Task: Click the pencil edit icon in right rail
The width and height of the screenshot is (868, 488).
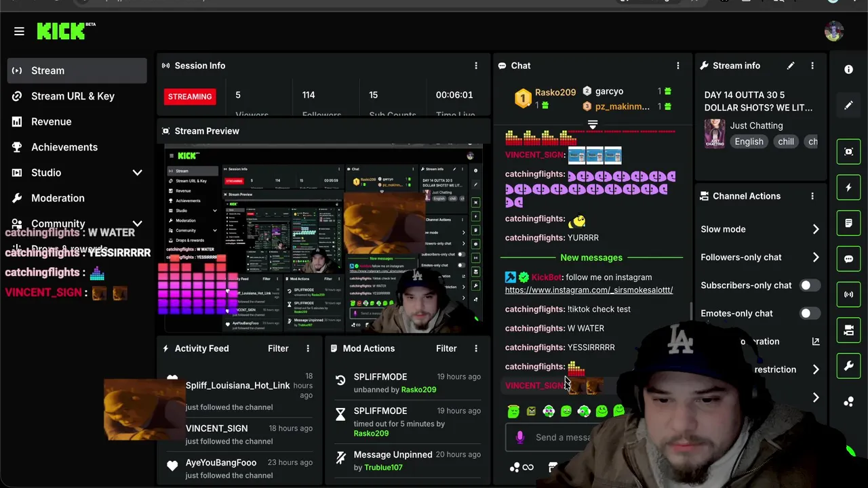Action: click(848, 105)
